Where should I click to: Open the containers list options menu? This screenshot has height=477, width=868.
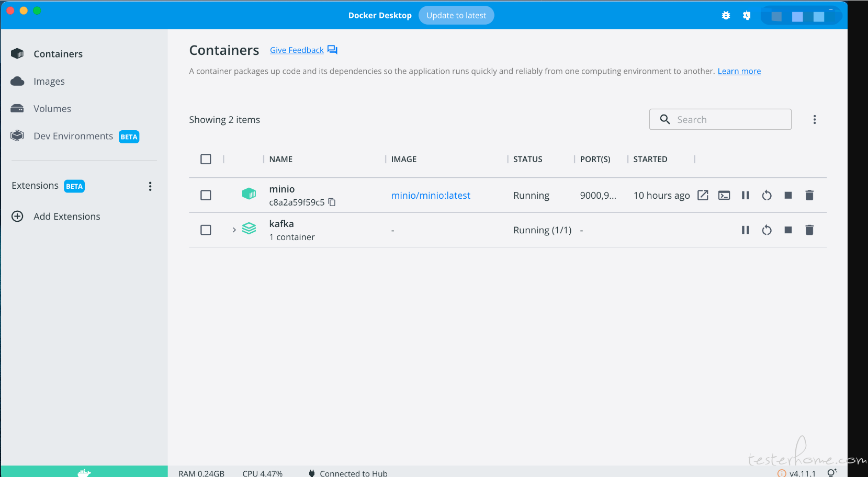click(x=815, y=119)
